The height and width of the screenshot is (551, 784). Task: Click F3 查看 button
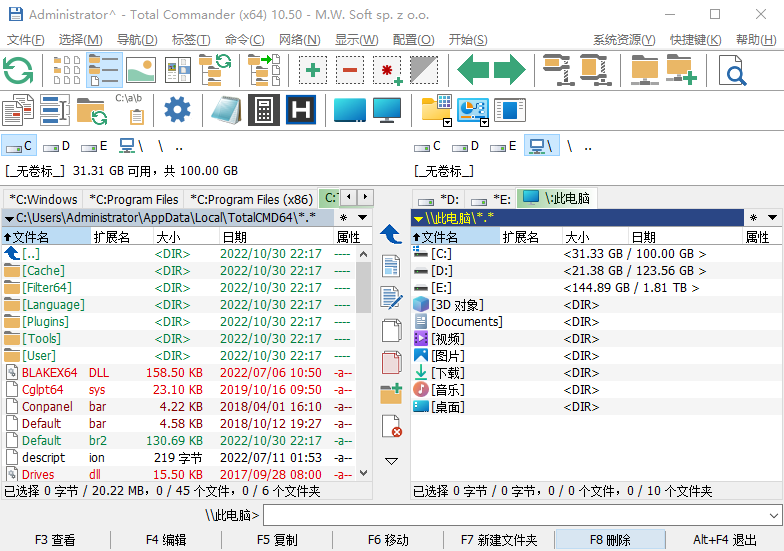(x=55, y=540)
